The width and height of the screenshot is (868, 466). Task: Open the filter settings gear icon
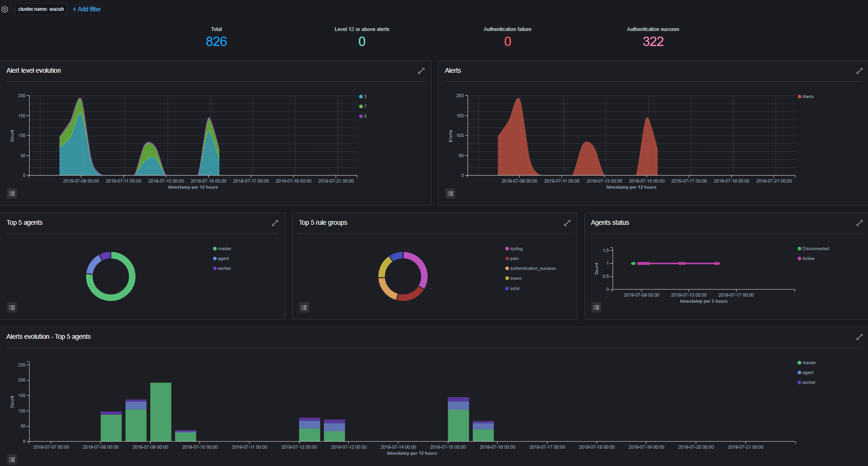(x=5, y=9)
